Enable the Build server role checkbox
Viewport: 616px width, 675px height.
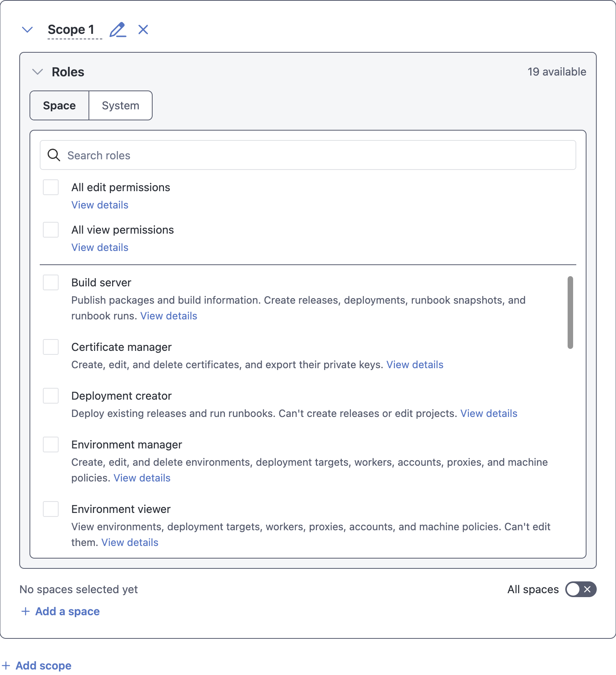pyautogui.click(x=51, y=282)
